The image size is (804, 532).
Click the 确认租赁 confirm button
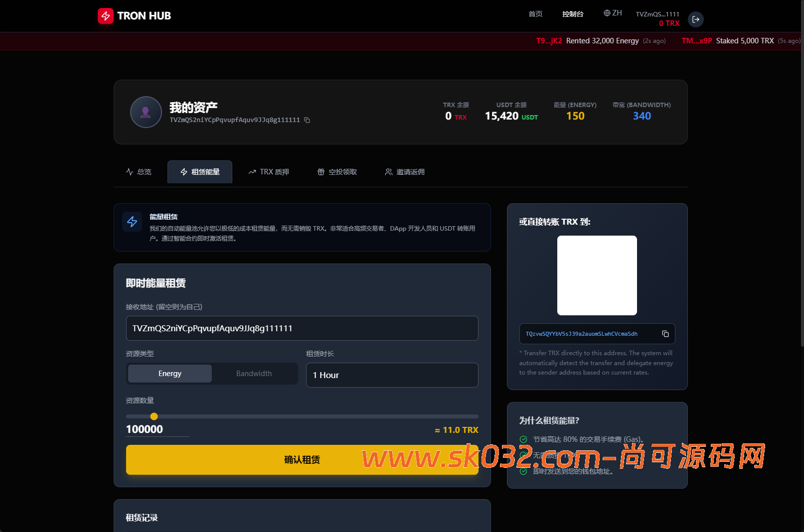click(302, 460)
